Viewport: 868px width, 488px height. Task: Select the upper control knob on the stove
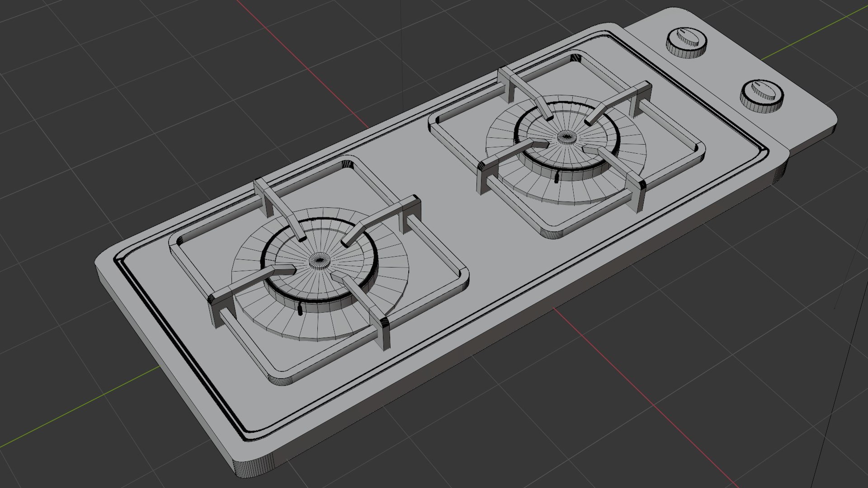(687, 42)
